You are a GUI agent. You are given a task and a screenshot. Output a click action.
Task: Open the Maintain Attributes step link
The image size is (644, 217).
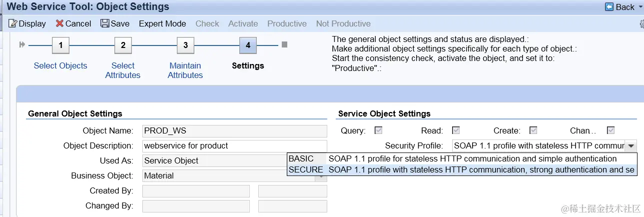pos(185,70)
